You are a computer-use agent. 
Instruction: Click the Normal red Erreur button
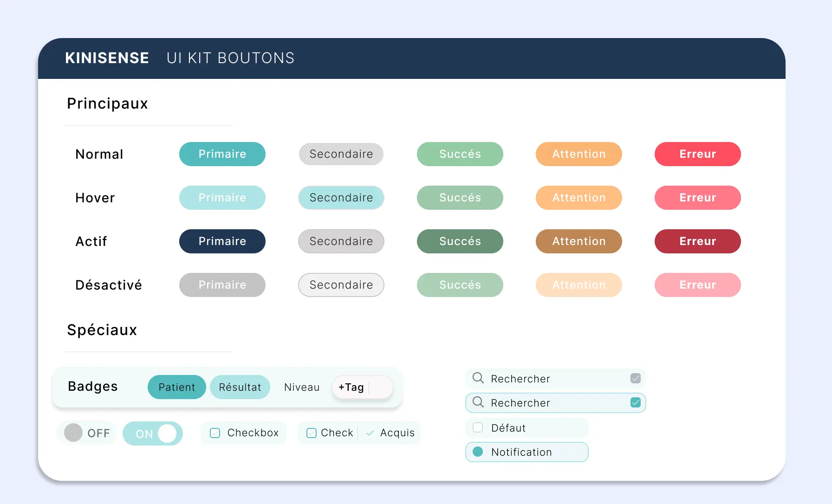(x=697, y=154)
